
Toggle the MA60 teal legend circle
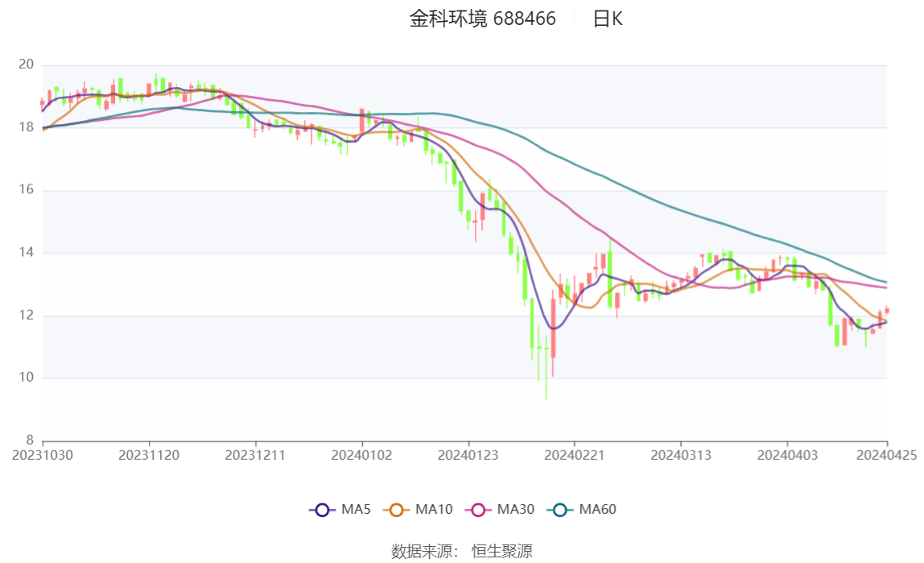[560, 510]
